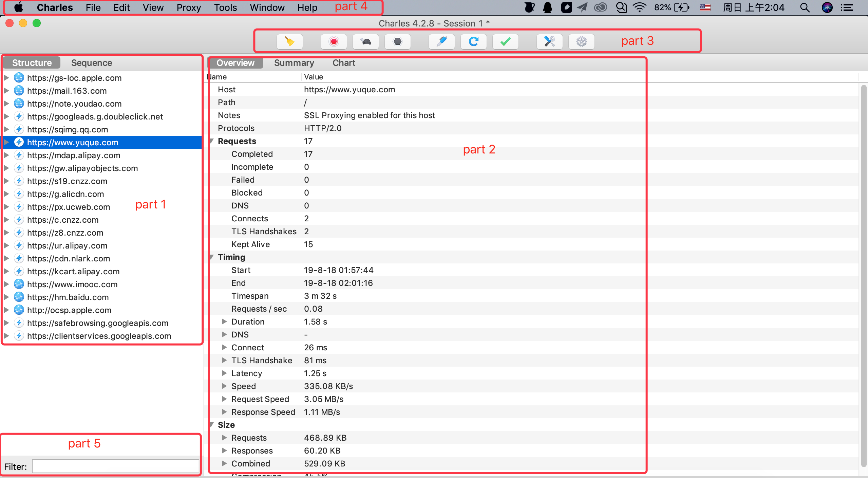The height and width of the screenshot is (478, 868).
Task: Expand the Duration timing row
Action: point(224,321)
